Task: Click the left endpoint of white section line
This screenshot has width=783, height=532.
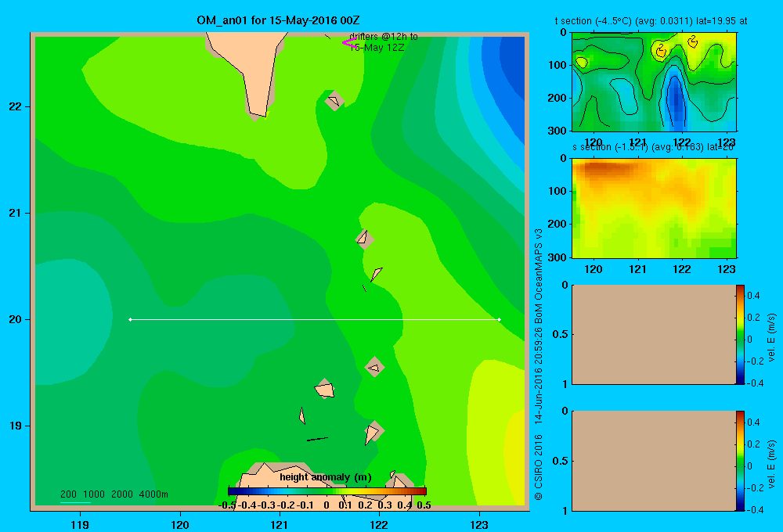Action: point(130,319)
